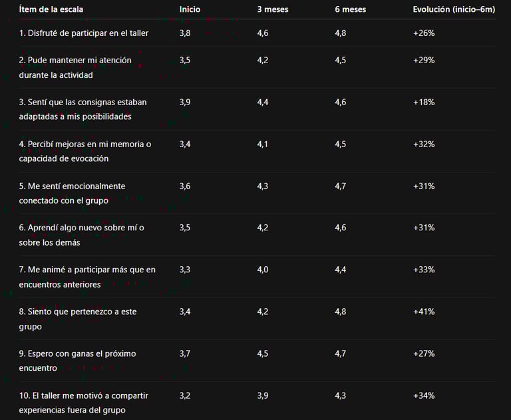Click the 3,9 value in the 3 meses column
Screen dimensions: 511x420
click(x=263, y=396)
